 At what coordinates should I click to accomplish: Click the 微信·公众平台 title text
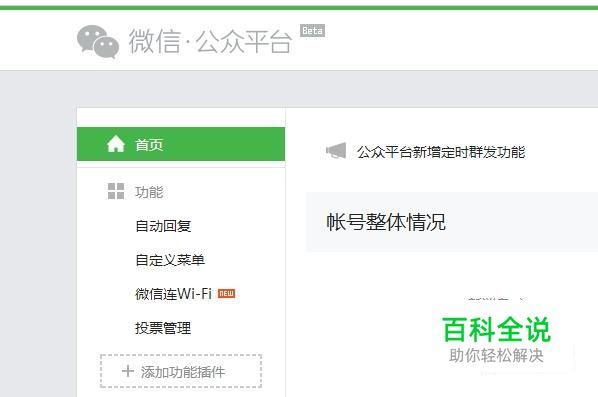click(x=210, y=41)
